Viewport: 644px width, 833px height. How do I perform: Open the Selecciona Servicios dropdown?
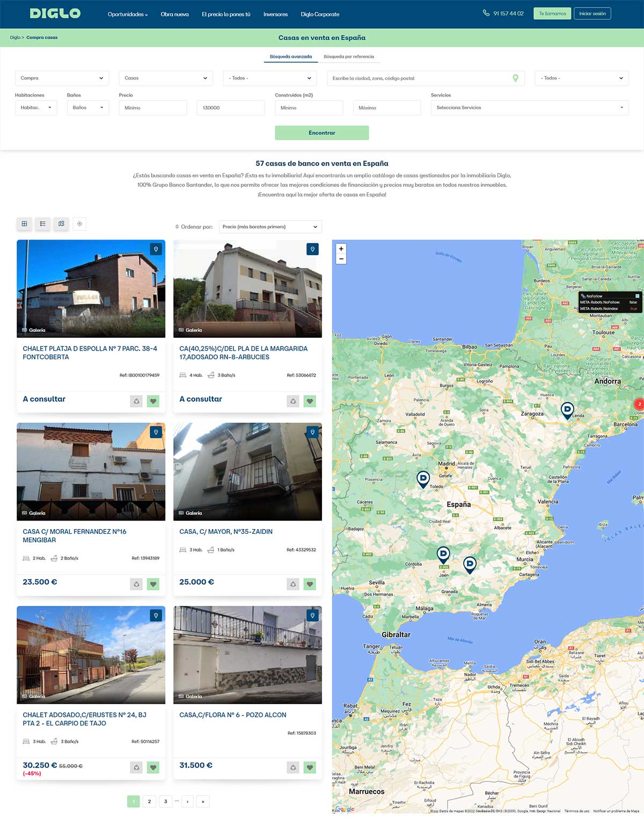pyautogui.click(x=529, y=108)
